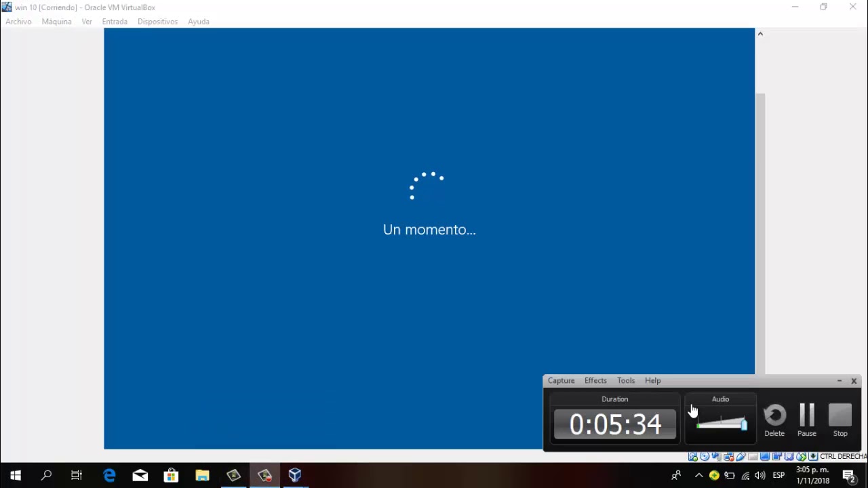Open the green recorder app taskbar icon

233,475
